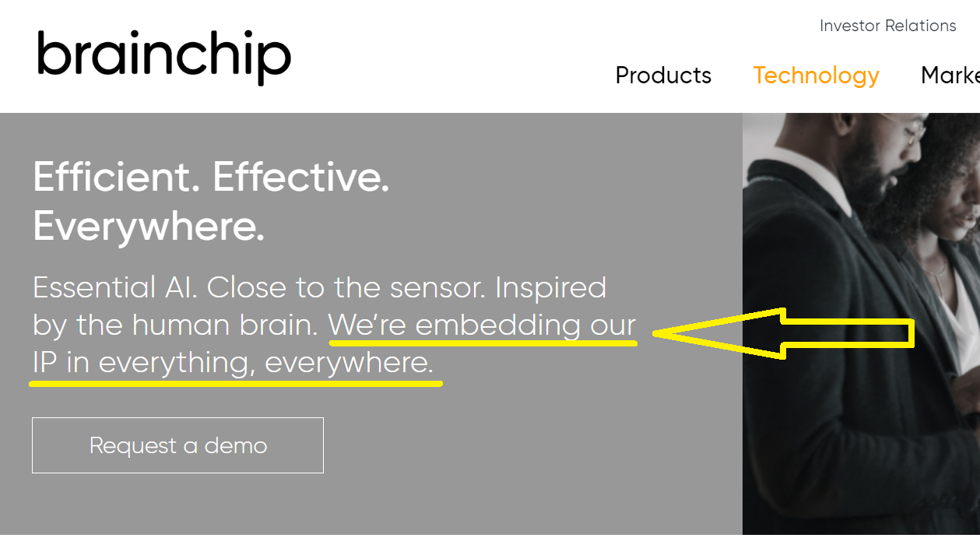Open the Products menu
Image resolution: width=980 pixels, height=545 pixels.
click(x=663, y=76)
